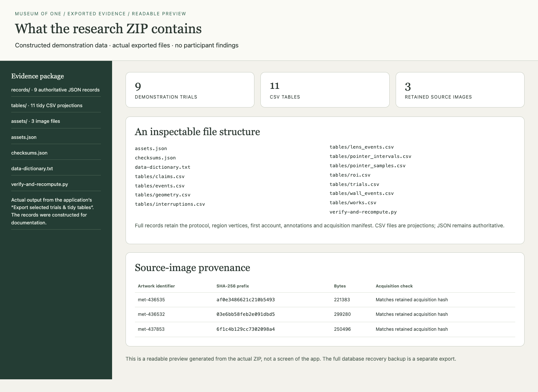Click tables/events.csv file name

coord(160,186)
